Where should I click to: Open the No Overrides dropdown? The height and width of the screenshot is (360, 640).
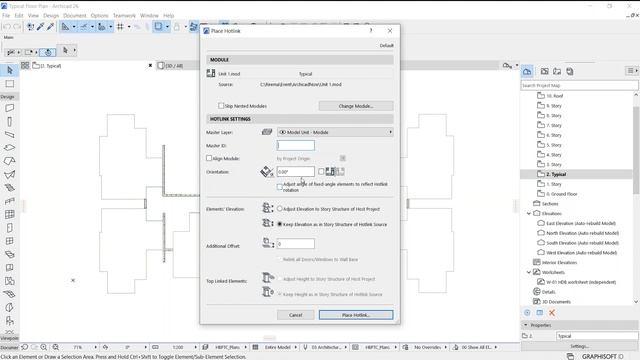[445, 347]
